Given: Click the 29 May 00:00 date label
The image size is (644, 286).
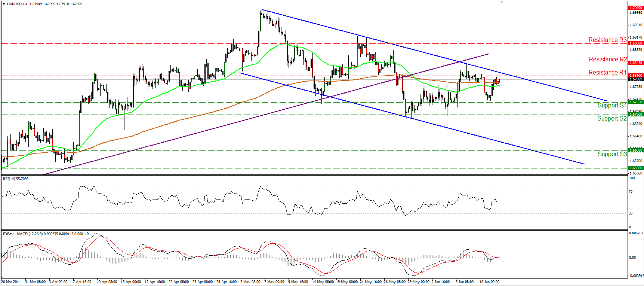Looking at the screenshot, I should [x=419, y=282].
